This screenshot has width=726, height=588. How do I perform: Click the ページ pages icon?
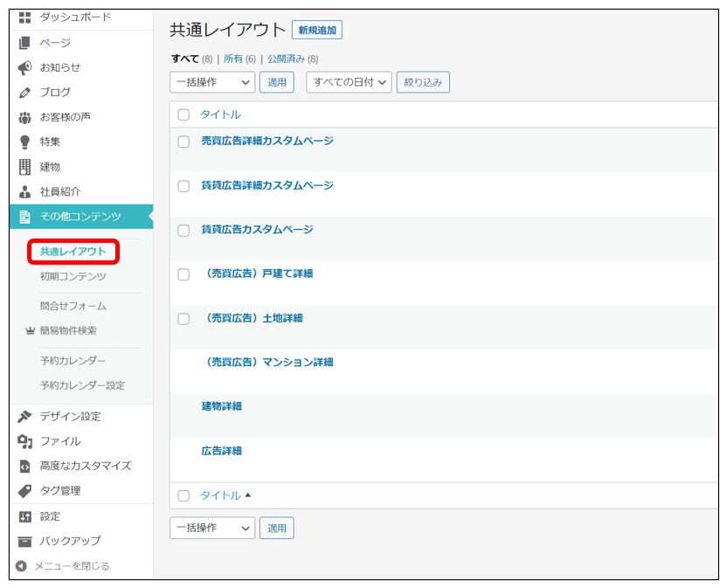(x=25, y=43)
